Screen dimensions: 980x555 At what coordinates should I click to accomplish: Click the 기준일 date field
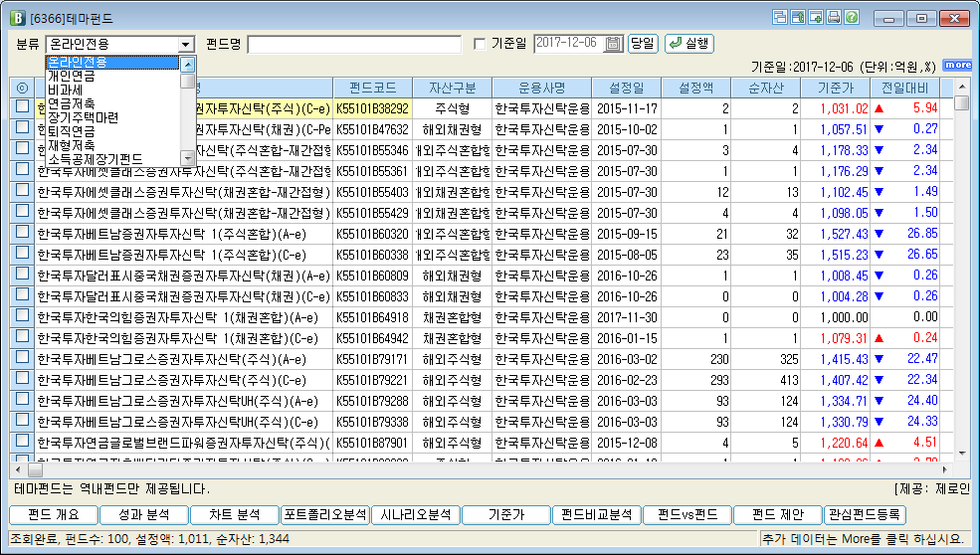point(569,44)
